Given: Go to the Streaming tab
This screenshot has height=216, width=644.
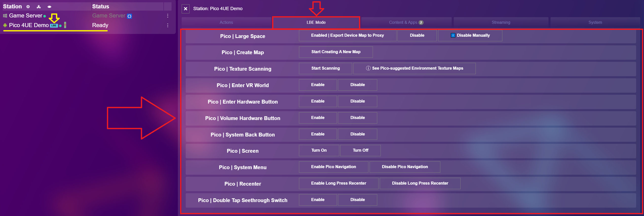Looking at the screenshot, I should [501, 23].
